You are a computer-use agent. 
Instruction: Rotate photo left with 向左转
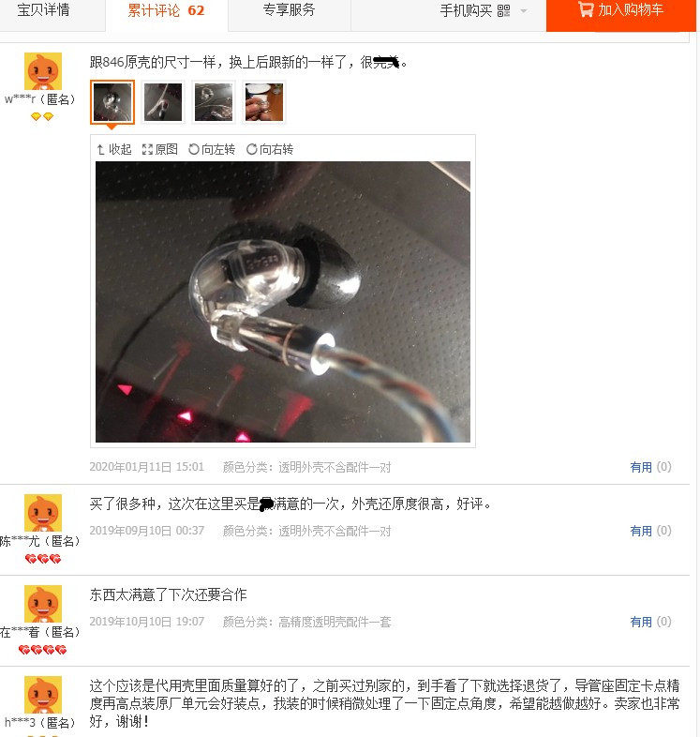212,149
